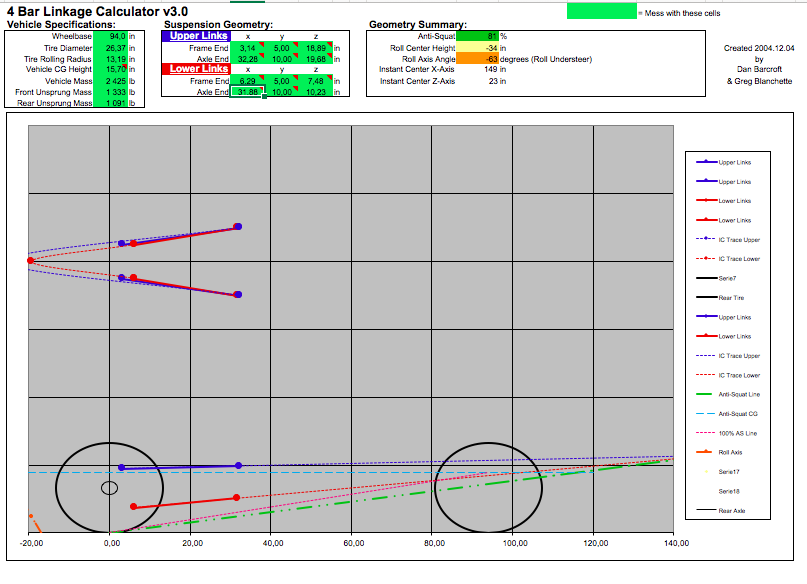Click the 'Roll Center Height' label
Image resolution: width=807 pixels, height=584 pixels.
tap(423, 48)
